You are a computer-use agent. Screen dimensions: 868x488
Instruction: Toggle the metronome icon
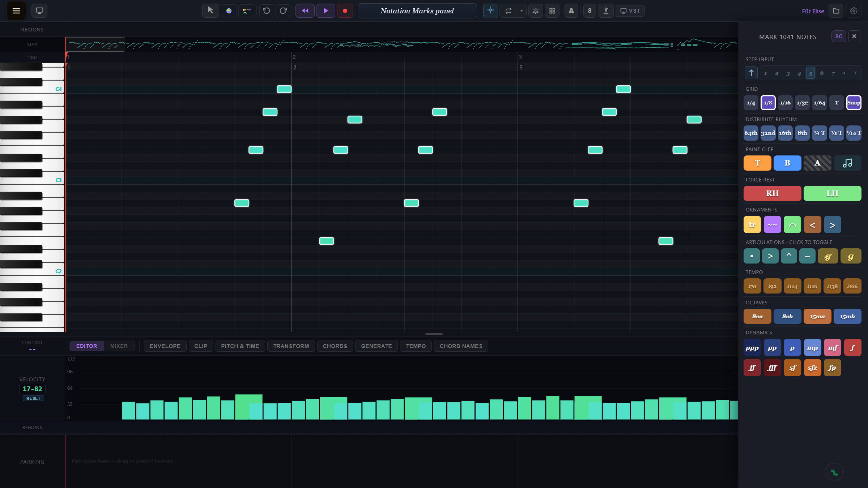(x=606, y=11)
